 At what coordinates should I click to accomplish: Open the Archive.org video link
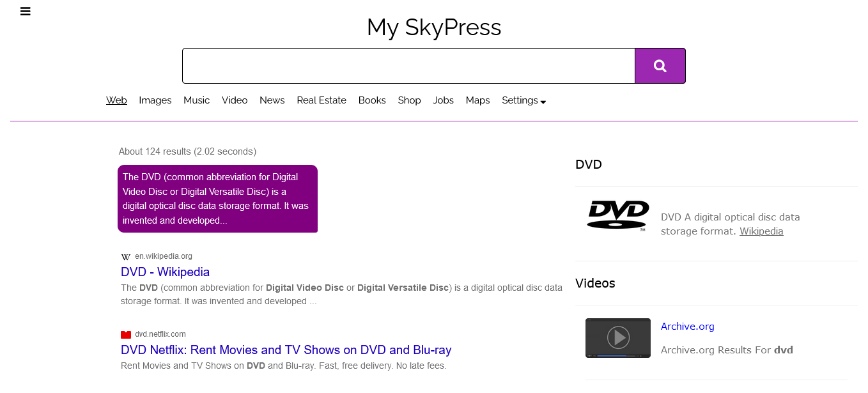tap(688, 327)
